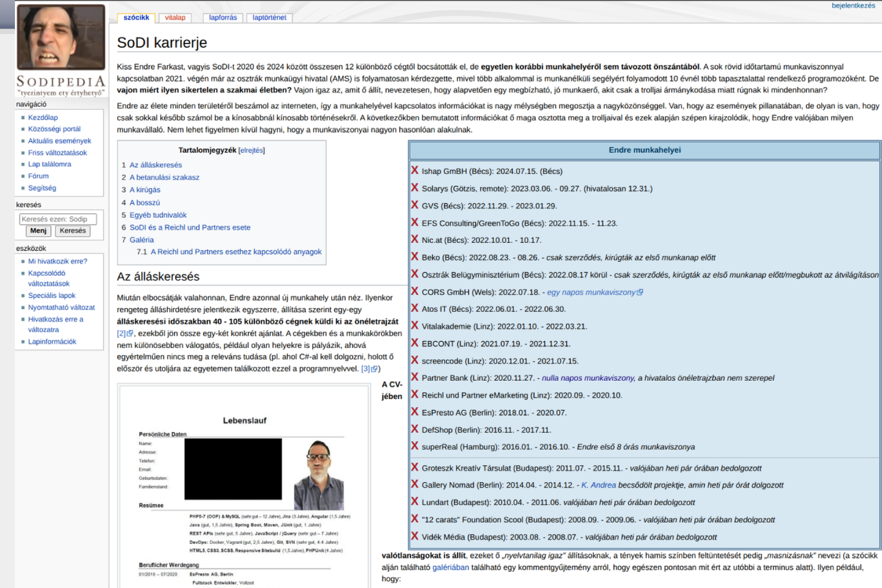Click the Menj search button
The image size is (882, 588).
coord(38,231)
